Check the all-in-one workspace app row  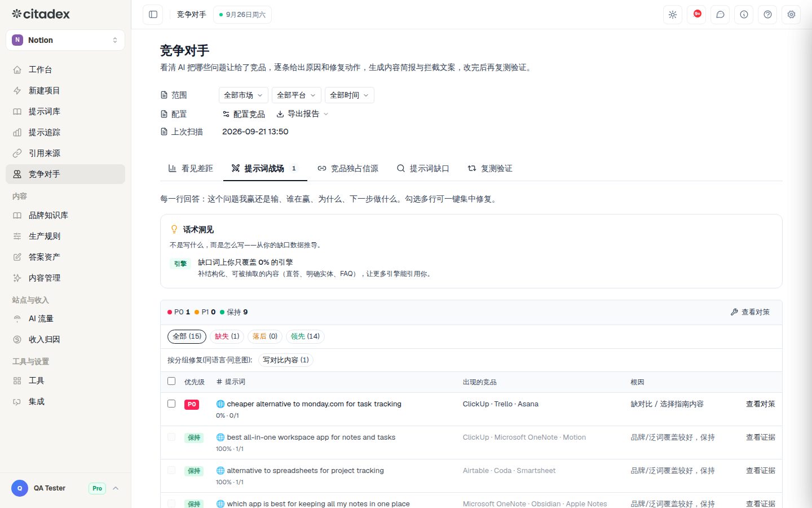tap(171, 437)
